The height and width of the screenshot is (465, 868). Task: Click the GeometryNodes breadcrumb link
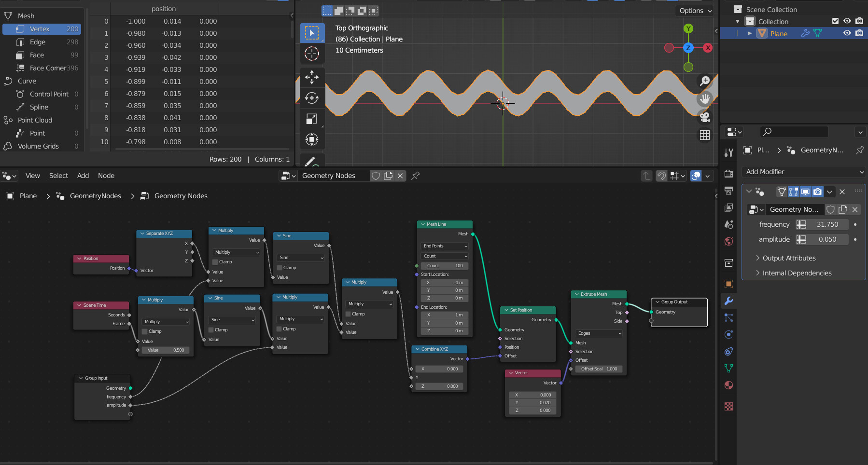pos(95,196)
